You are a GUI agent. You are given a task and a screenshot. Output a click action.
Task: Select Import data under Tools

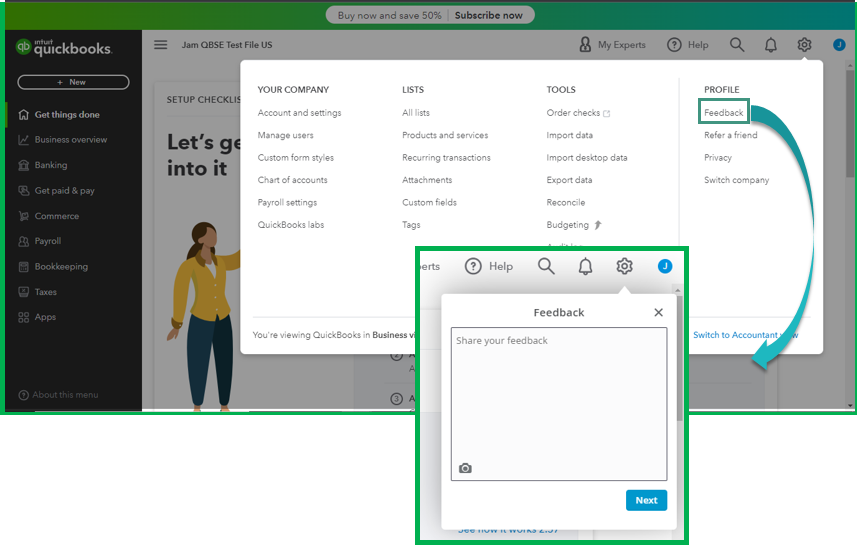point(569,135)
